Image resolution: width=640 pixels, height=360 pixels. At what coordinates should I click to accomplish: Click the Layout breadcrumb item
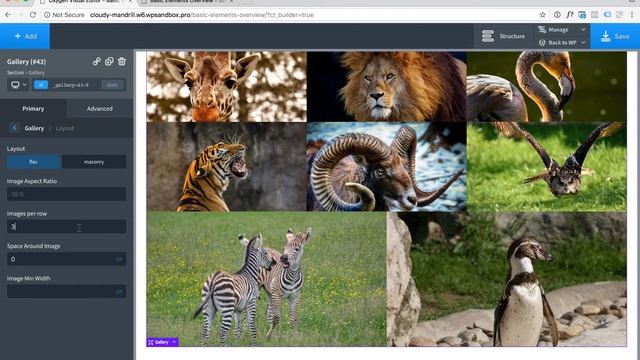click(x=64, y=128)
